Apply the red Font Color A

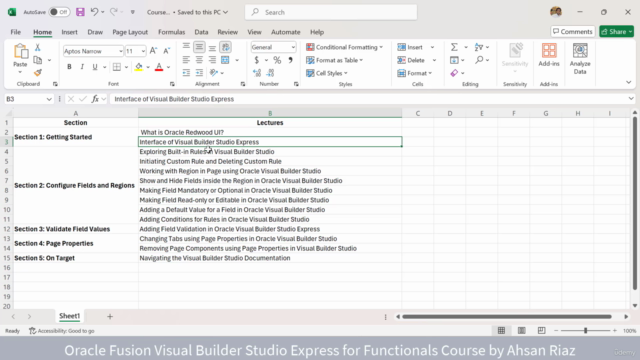(159, 67)
